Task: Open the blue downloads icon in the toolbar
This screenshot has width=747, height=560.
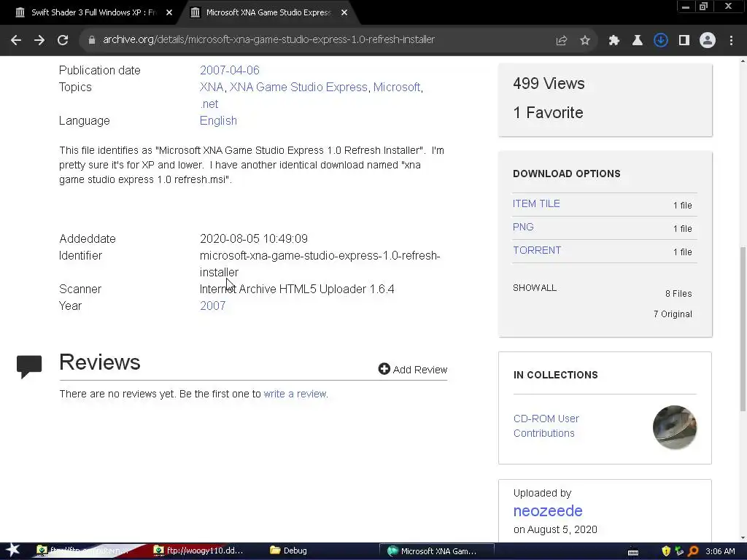Action: pos(660,40)
